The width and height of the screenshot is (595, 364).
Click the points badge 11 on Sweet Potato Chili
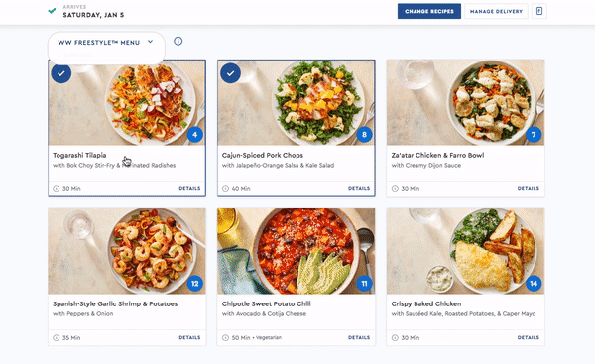[364, 283]
